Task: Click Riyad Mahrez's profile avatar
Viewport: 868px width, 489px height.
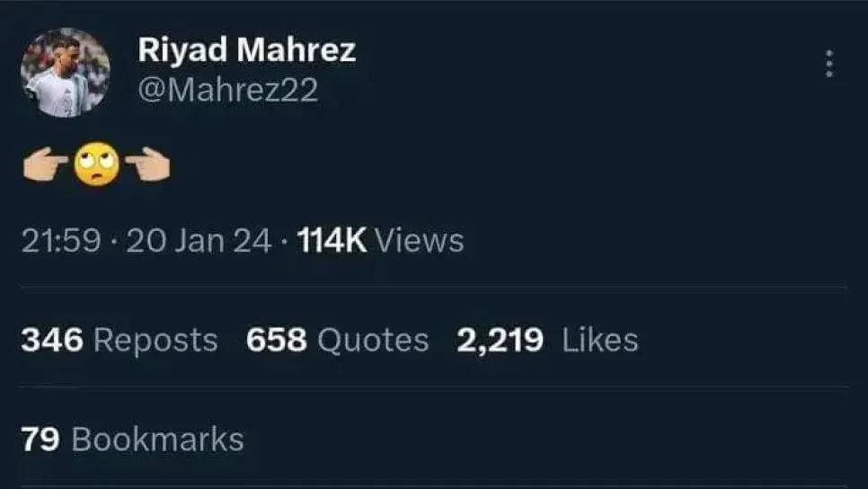Action: coord(66,73)
